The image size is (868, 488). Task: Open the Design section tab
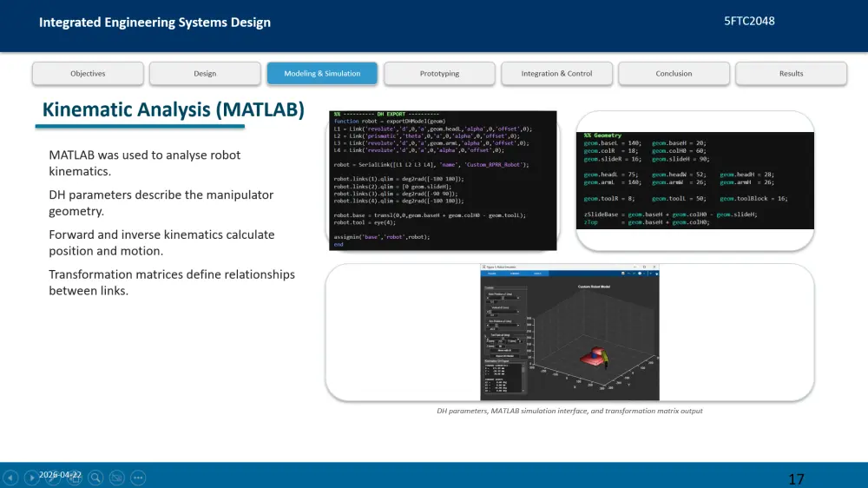coord(205,73)
